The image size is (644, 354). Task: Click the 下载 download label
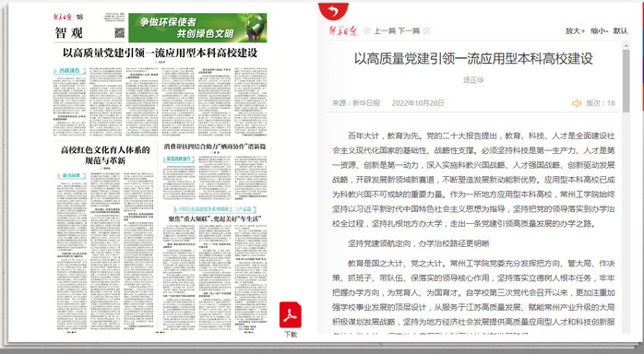point(291,335)
